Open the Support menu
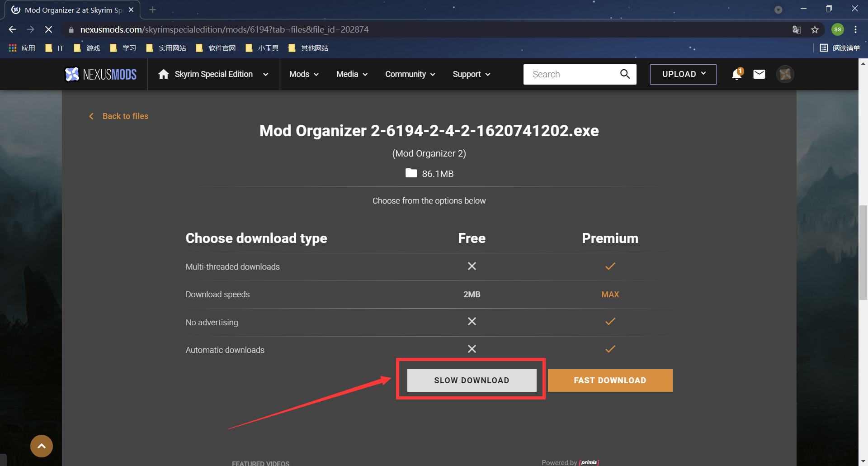Image resolution: width=868 pixels, height=466 pixels. [471, 74]
